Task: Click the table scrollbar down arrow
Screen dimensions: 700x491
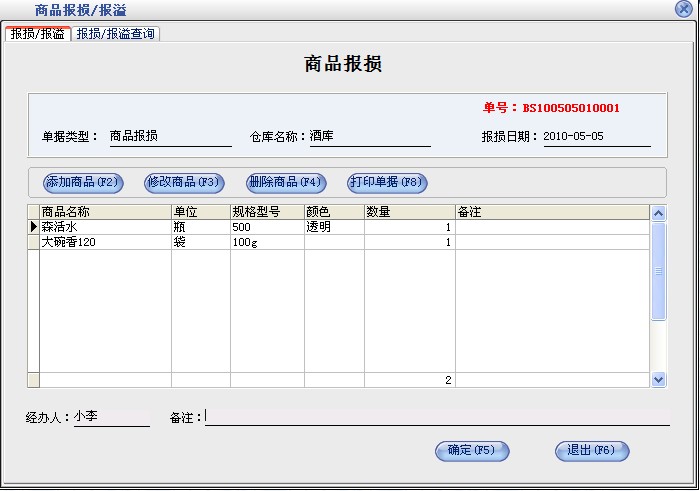Action: (658, 379)
